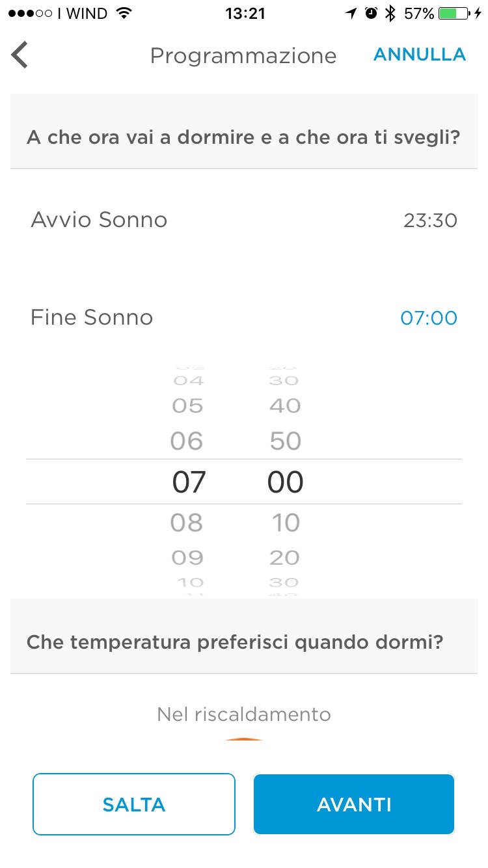Screen dimensions: 488x868
Task: Tap the location arrow status icon
Action: click(x=351, y=13)
